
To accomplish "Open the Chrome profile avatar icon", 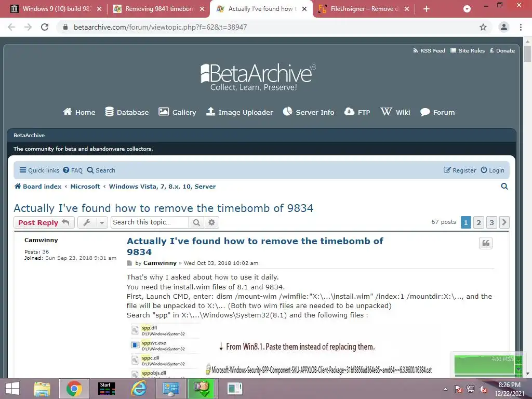I will (504, 27).
